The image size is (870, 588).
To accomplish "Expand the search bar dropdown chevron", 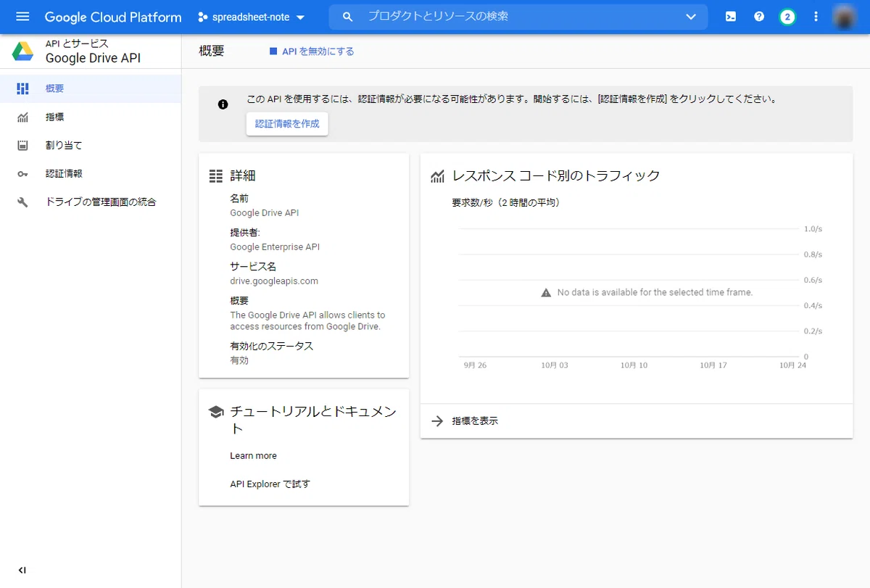I will coord(691,17).
